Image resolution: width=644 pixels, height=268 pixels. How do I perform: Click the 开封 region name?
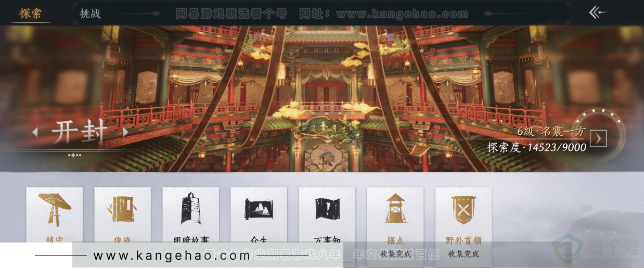tap(80, 133)
